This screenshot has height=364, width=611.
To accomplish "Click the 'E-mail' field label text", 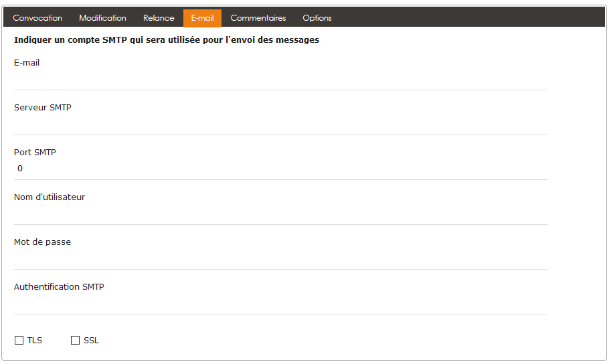I will tap(27, 63).
